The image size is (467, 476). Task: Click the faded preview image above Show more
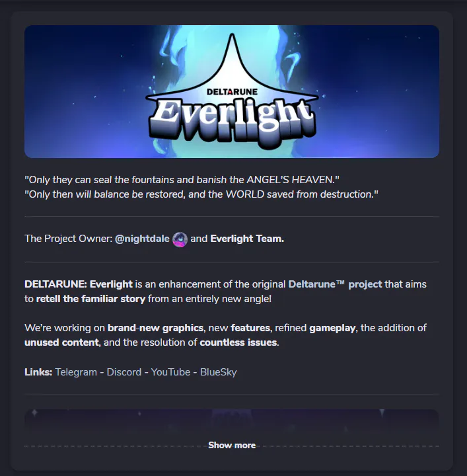[x=232, y=424]
